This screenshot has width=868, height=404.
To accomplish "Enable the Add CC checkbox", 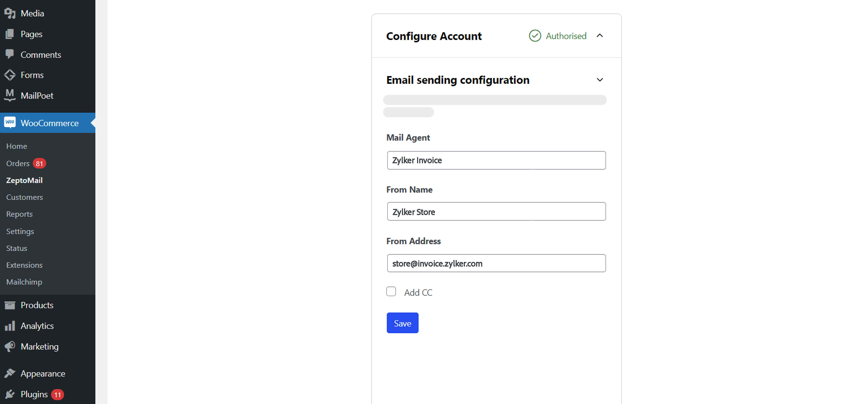I will click(x=391, y=292).
